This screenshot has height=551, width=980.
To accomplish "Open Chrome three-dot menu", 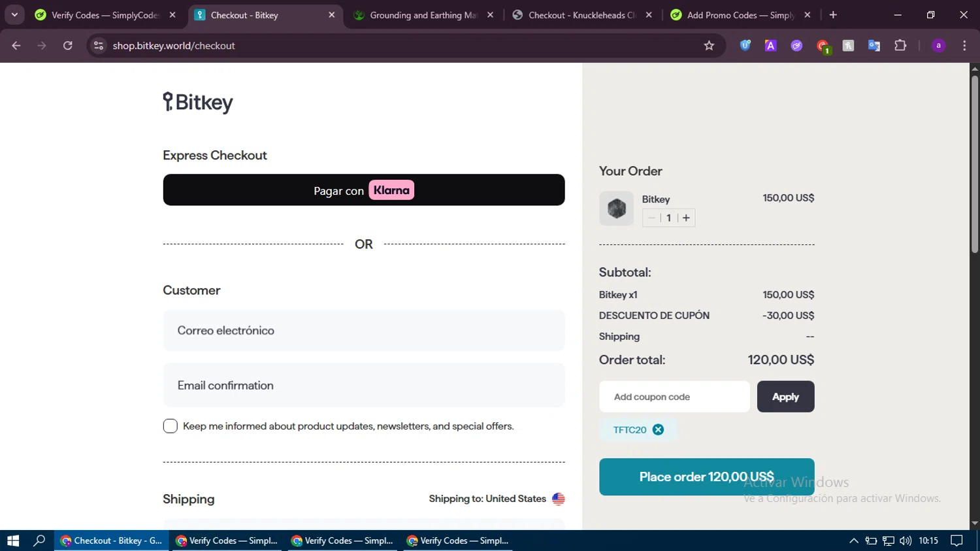I will 964,46.
